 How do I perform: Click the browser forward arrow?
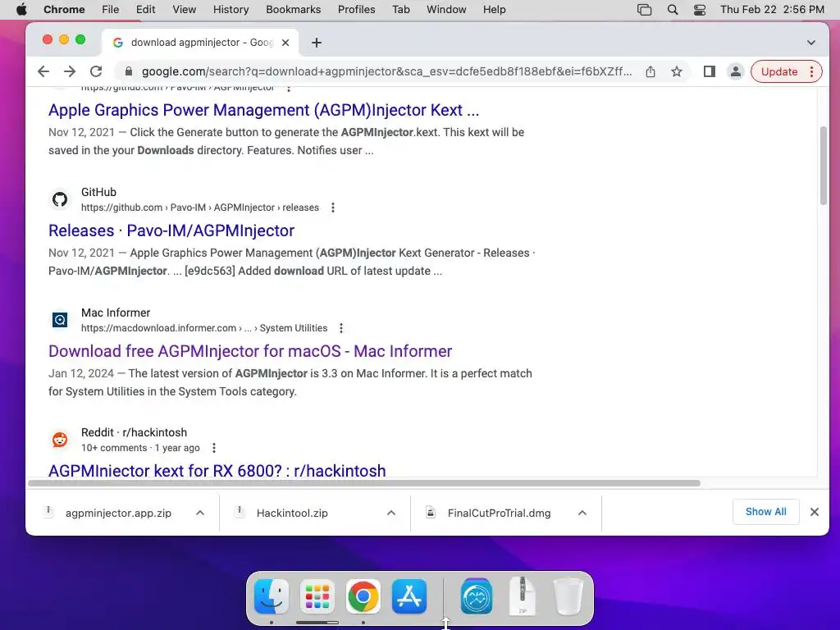click(x=70, y=72)
